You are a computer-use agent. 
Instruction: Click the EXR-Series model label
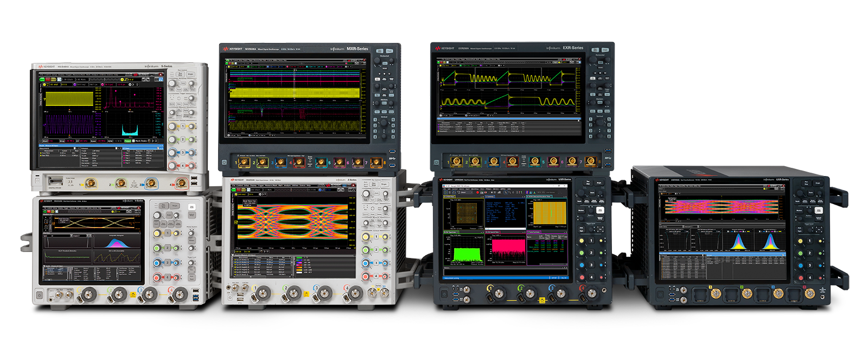pos(573,48)
